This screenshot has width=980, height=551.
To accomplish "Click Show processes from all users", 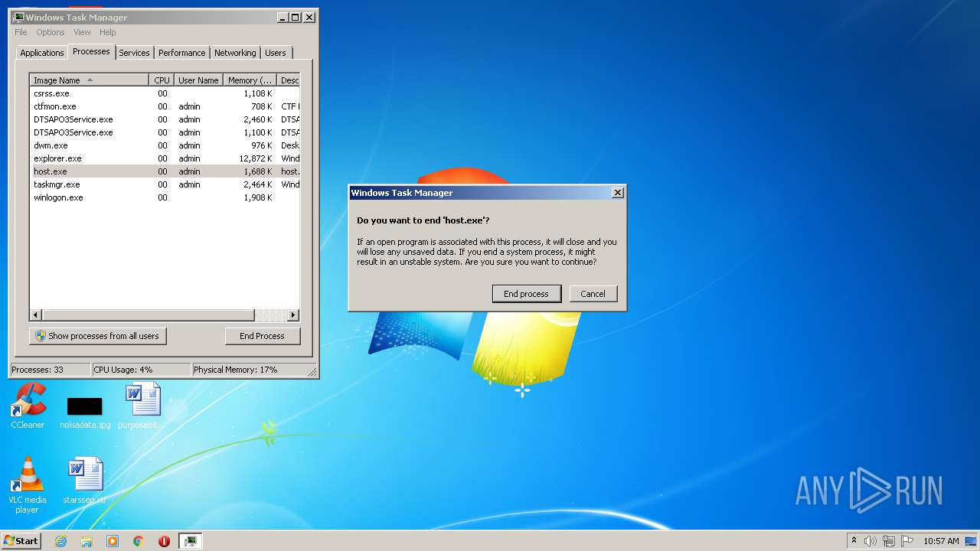I will [97, 336].
